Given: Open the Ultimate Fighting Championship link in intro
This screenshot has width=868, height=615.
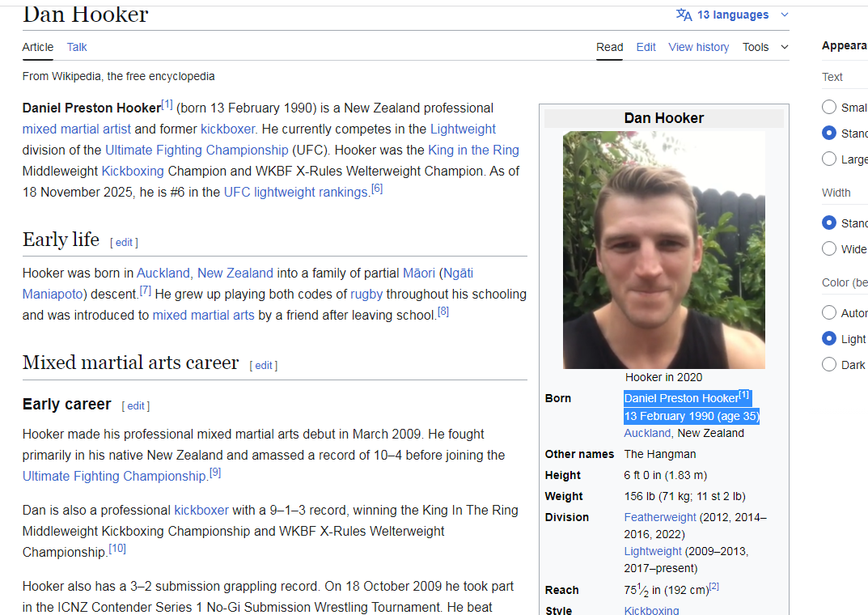Looking at the screenshot, I should [197, 150].
